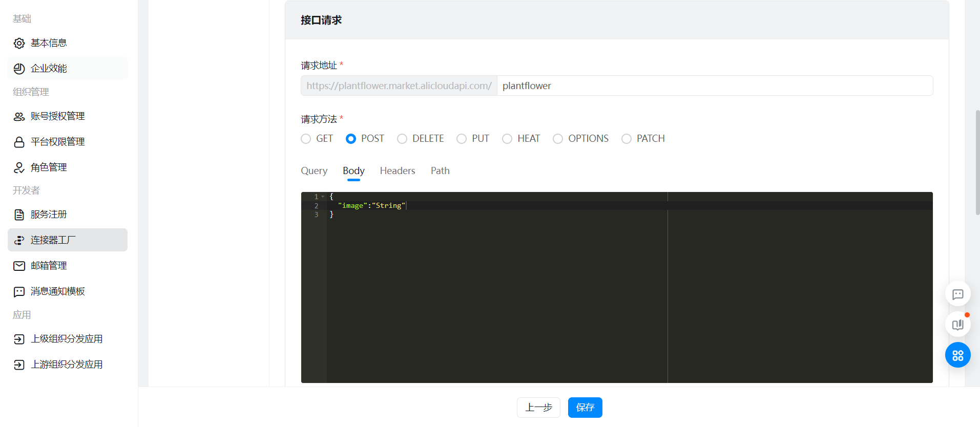Collapse the JSON fold arrow on line 1
This screenshot has width=980, height=427.
click(323, 197)
